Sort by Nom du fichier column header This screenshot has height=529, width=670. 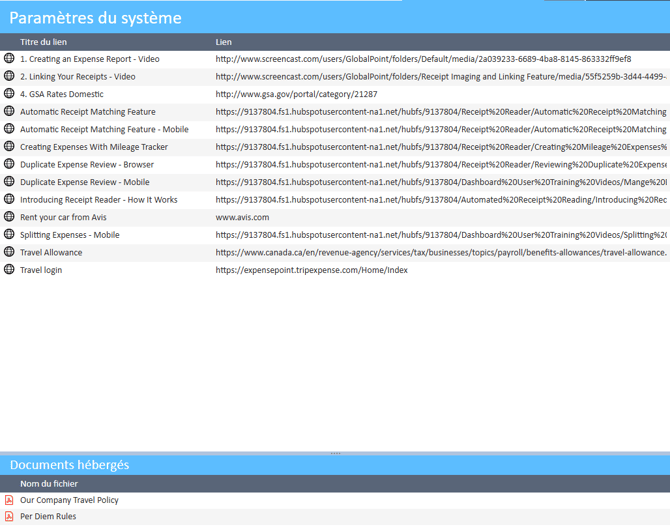click(x=49, y=484)
